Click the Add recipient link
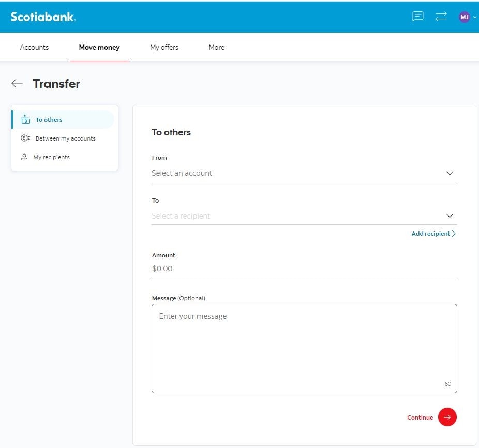This screenshot has width=479, height=448. (433, 234)
